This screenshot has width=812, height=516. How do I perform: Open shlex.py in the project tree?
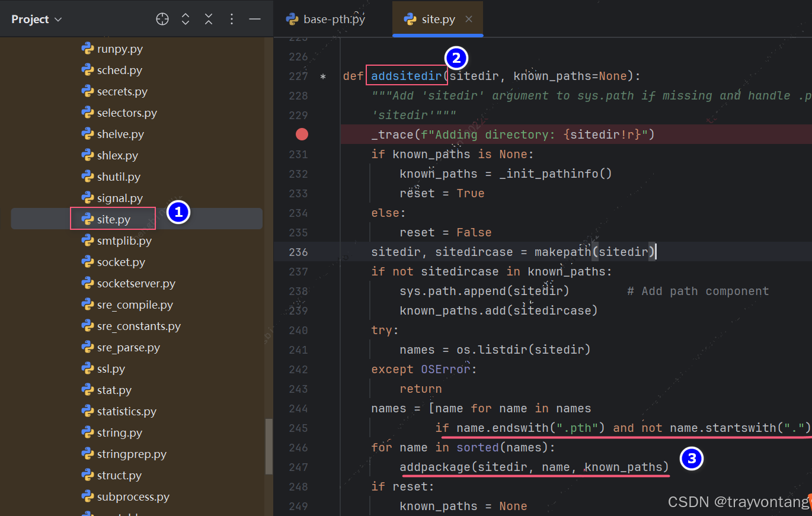point(110,156)
